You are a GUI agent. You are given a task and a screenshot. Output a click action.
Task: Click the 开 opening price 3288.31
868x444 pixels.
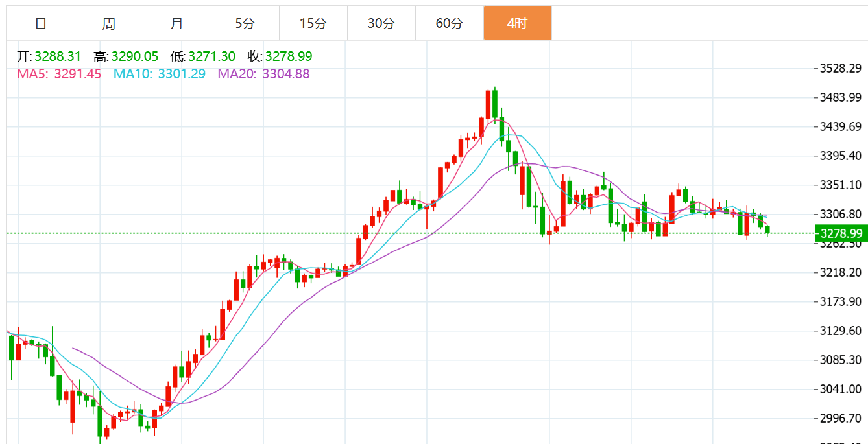click(58, 57)
